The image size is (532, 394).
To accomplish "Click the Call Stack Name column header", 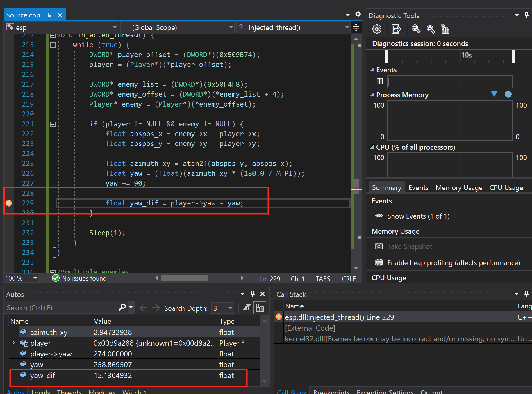I will [x=400, y=306].
